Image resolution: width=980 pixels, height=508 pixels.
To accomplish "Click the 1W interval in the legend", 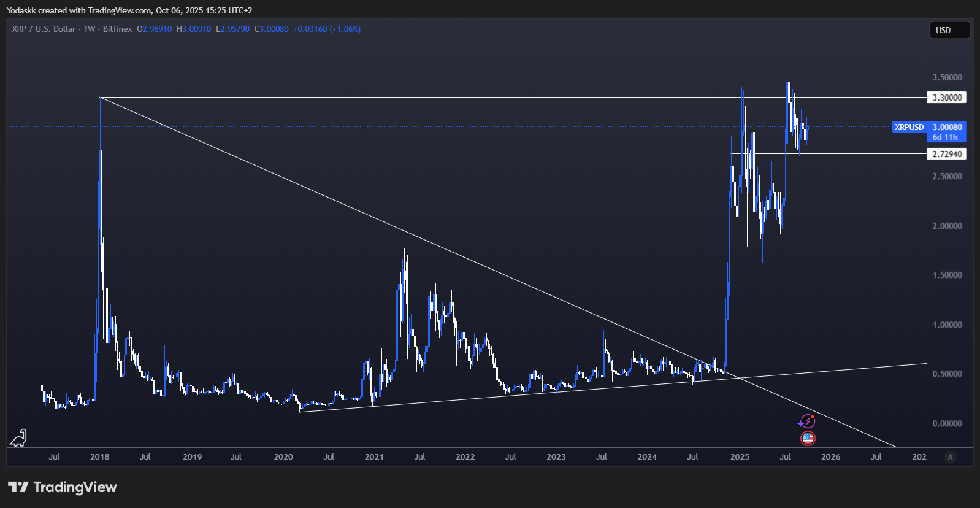I will pyautogui.click(x=90, y=29).
